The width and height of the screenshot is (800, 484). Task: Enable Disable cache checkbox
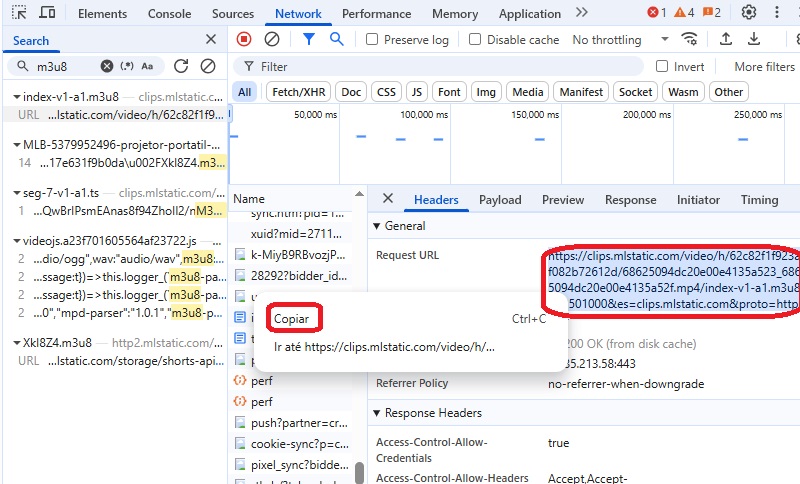(x=474, y=39)
